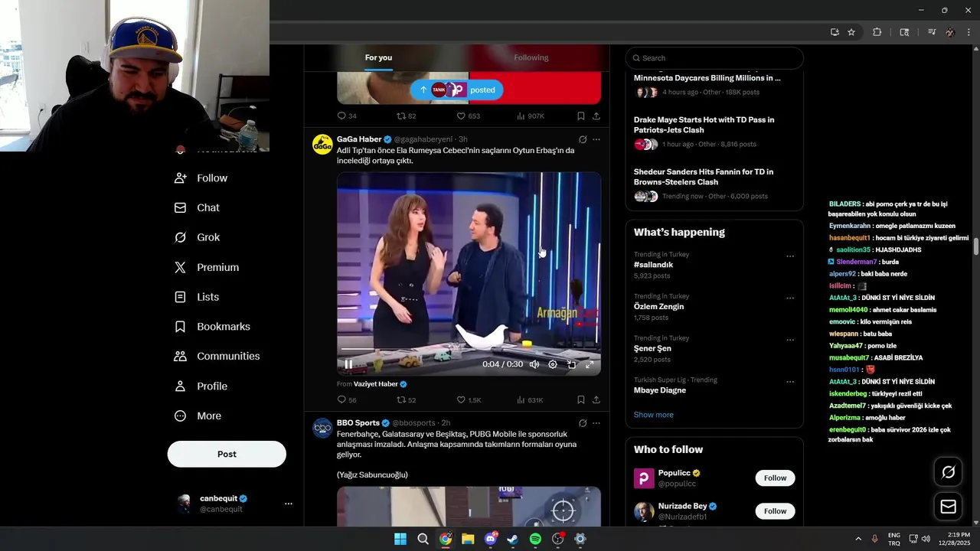Screen dimensions: 980x551
Task: Open Communities in the sidebar
Action: point(217,356)
